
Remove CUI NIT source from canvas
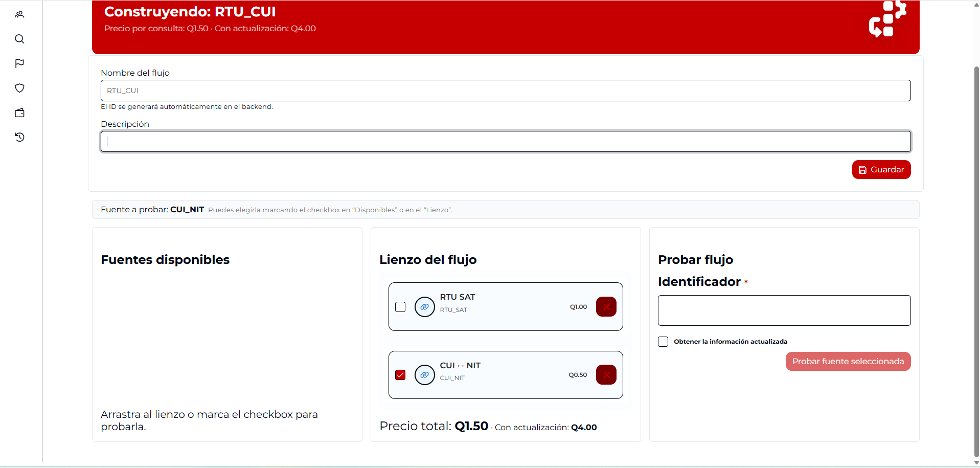pos(606,375)
